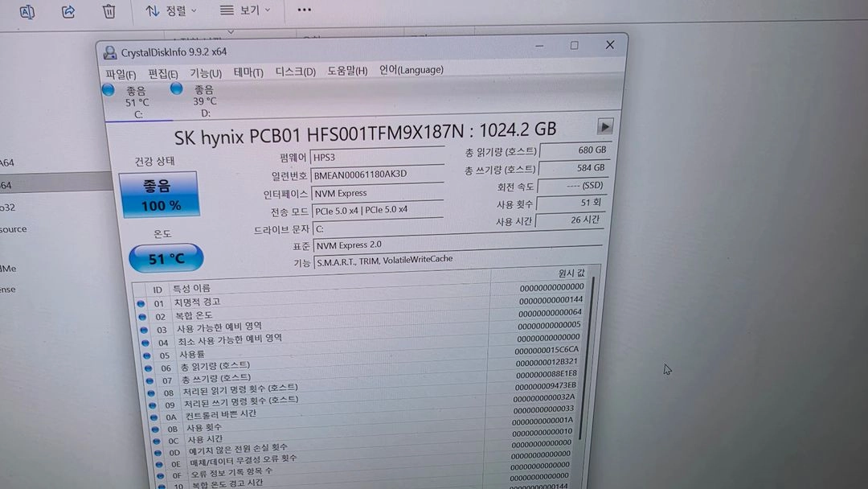The width and height of the screenshot is (868, 489).
Task: Click the total host writes value 584 GB
Action: 573,168
